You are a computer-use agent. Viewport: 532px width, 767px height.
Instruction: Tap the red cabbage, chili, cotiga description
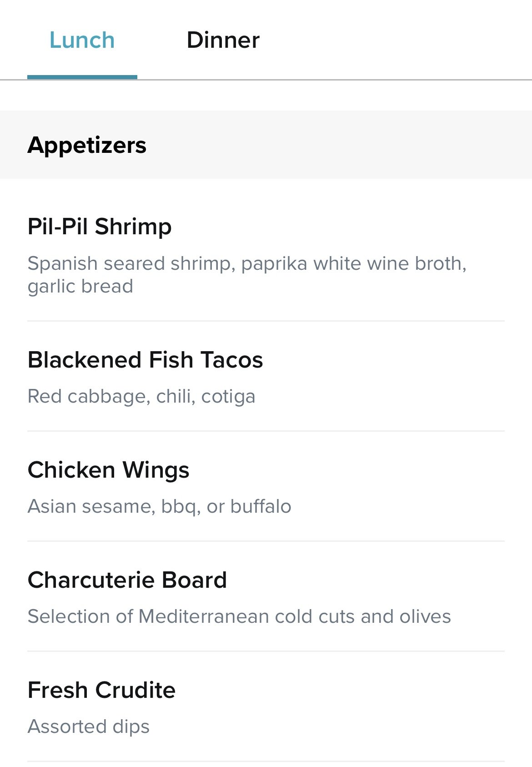click(x=141, y=396)
